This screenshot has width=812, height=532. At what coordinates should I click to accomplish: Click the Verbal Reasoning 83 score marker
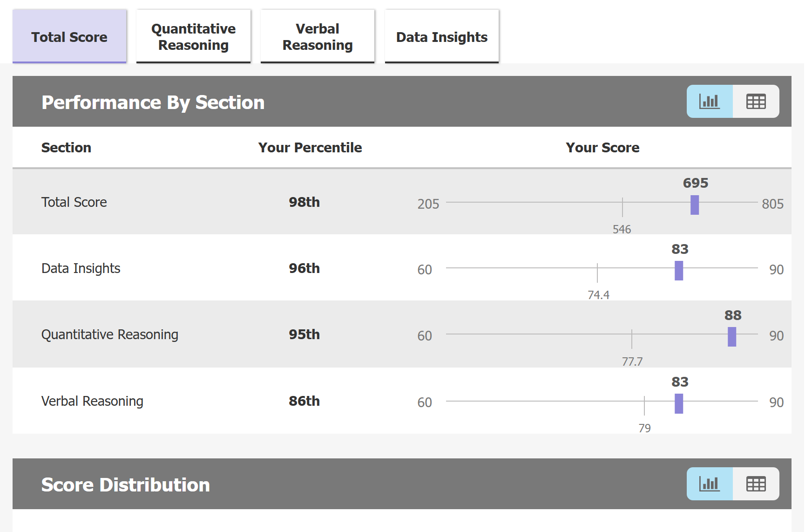coord(679,403)
